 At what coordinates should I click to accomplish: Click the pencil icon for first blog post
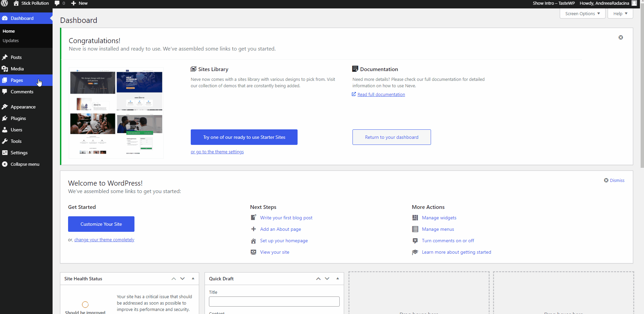[x=253, y=218]
